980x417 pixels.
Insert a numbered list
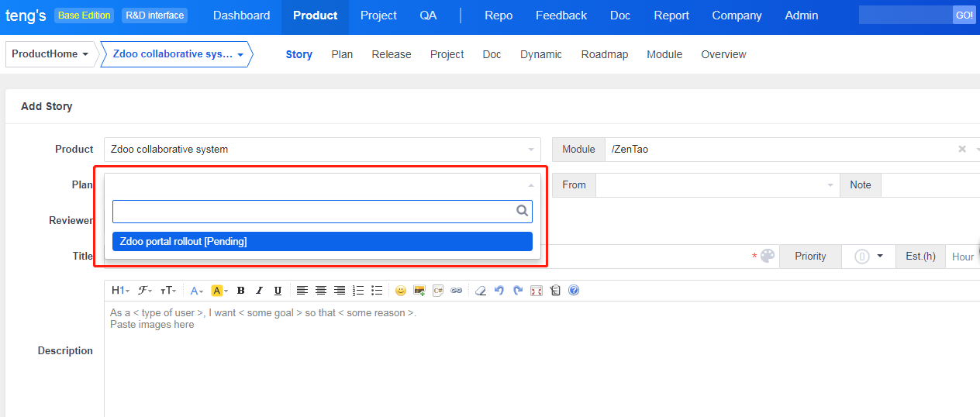click(x=358, y=291)
